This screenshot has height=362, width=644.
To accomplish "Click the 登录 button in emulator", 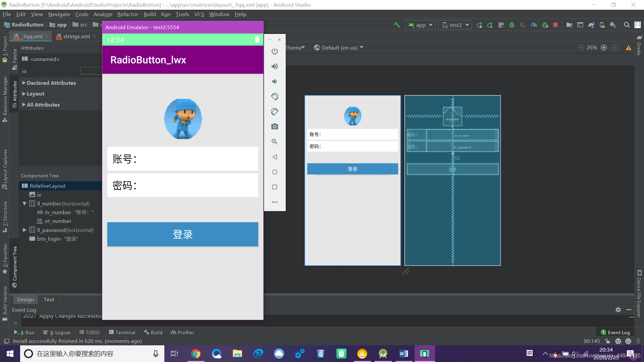I will point(183,234).
